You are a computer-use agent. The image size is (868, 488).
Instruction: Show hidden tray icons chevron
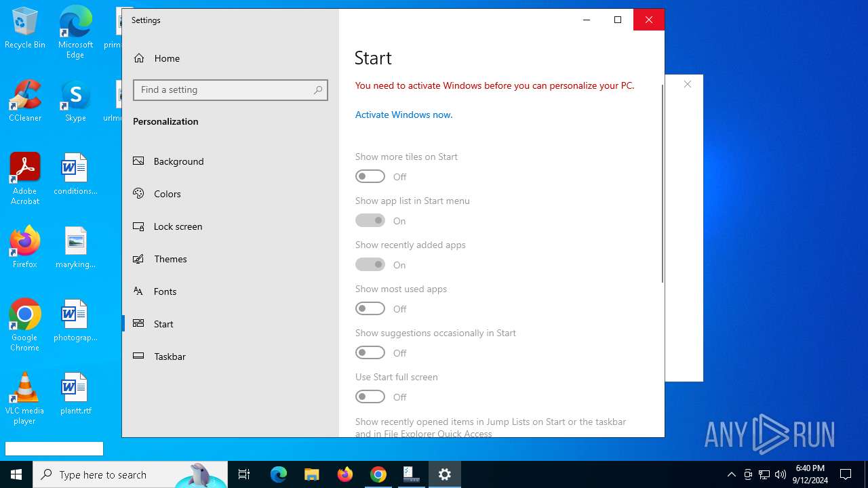(x=731, y=474)
